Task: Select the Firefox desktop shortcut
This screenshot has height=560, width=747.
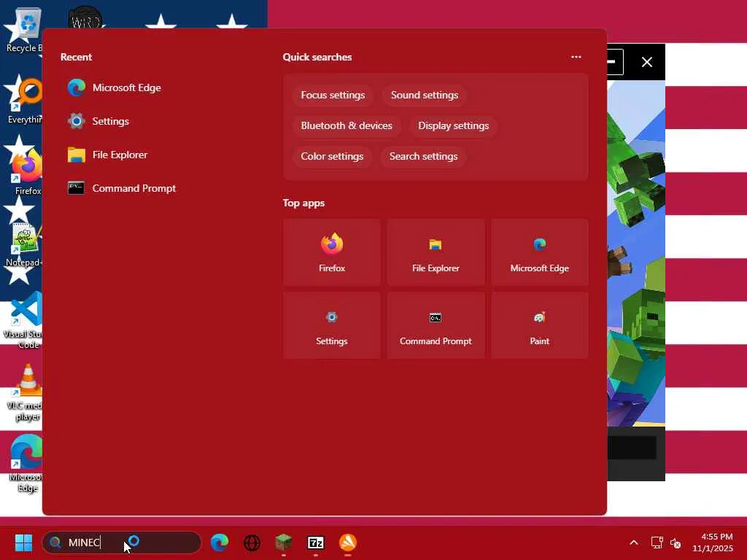Action: coord(27,172)
